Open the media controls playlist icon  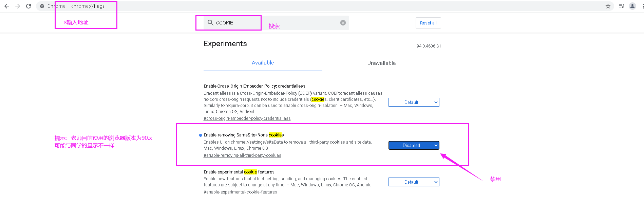[621, 6]
